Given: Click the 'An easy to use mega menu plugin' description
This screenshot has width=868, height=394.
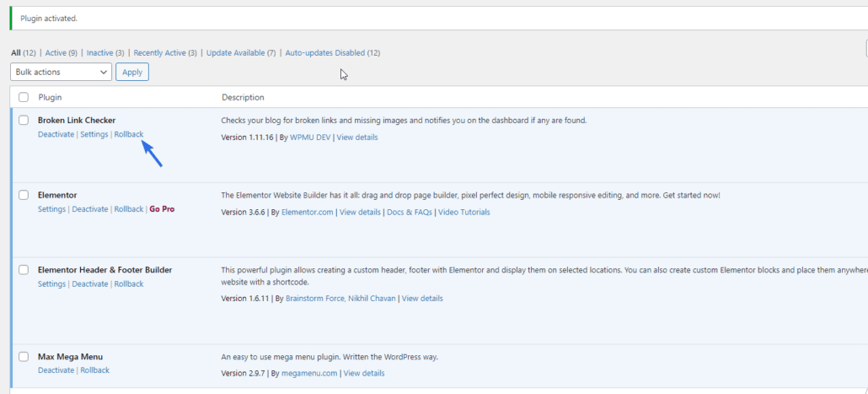Looking at the screenshot, I should 330,357.
